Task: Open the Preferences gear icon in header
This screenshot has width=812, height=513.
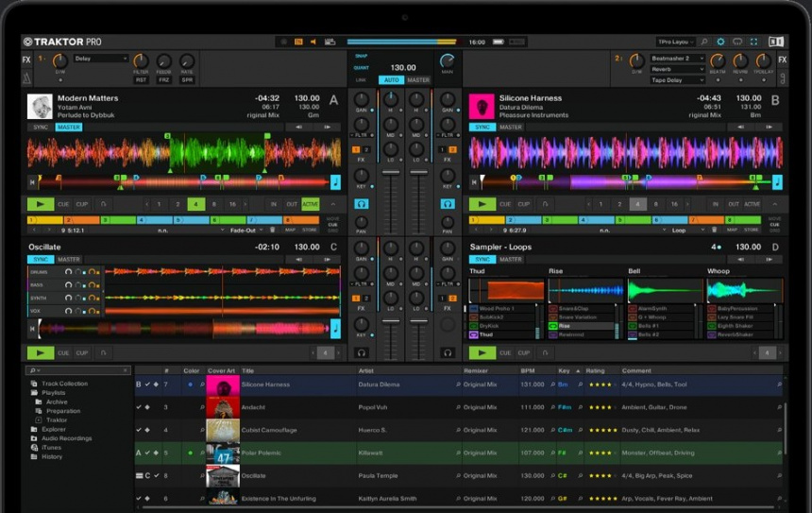Action: click(720, 42)
